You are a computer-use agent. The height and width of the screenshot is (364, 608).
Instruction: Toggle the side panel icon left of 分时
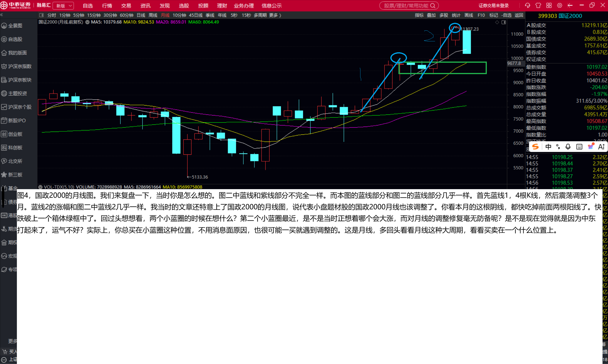[x=41, y=15]
